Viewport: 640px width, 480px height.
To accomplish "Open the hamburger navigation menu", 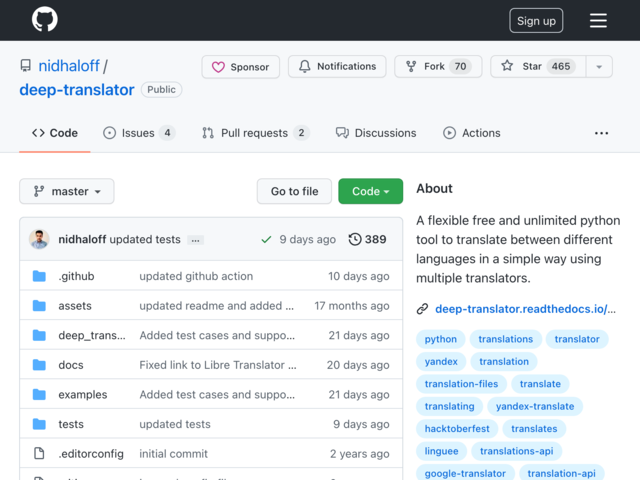I will (598, 20).
